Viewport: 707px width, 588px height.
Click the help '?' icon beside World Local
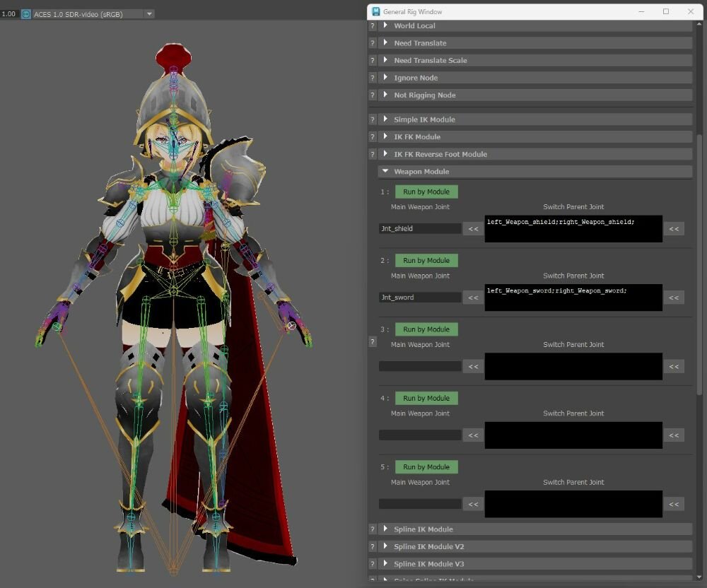[x=373, y=26]
